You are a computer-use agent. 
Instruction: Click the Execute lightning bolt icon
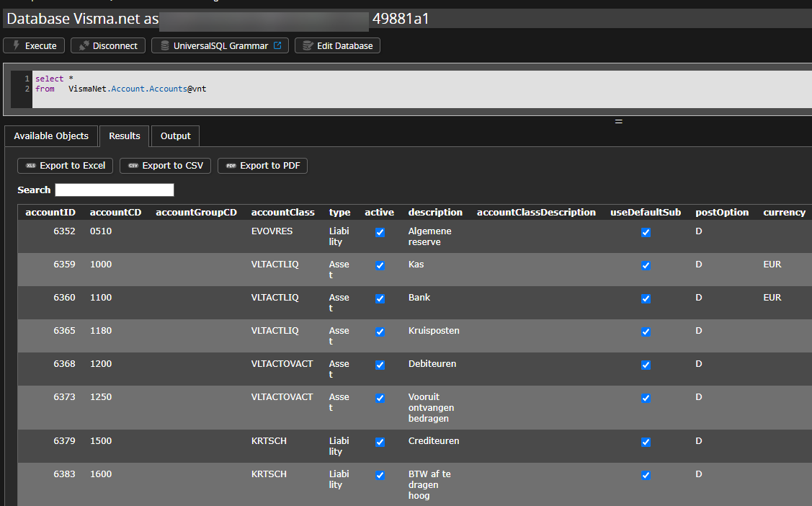pyautogui.click(x=16, y=45)
